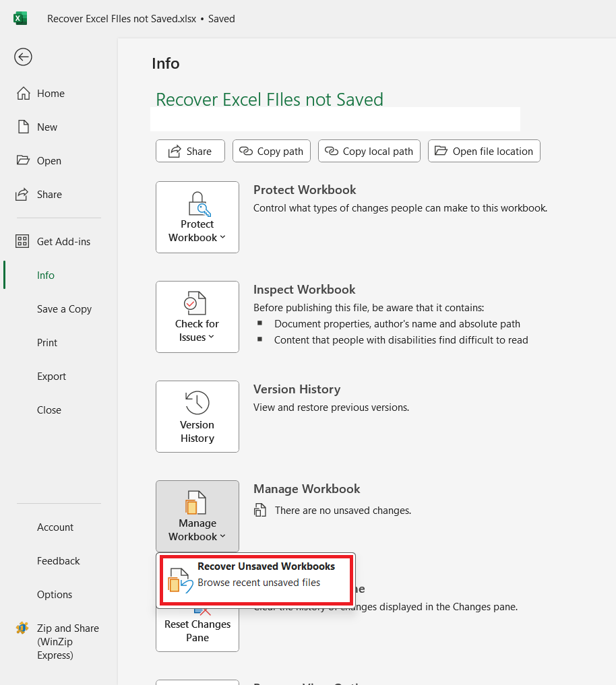Image resolution: width=616 pixels, height=685 pixels.
Task: Click the Manage Workbook orange pages icon
Action: coord(195,502)
